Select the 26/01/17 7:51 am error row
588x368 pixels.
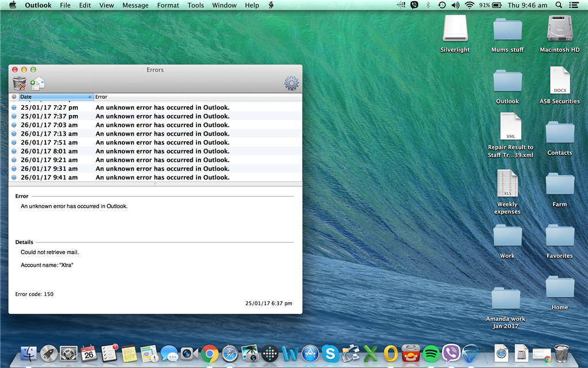click(155, 143)
